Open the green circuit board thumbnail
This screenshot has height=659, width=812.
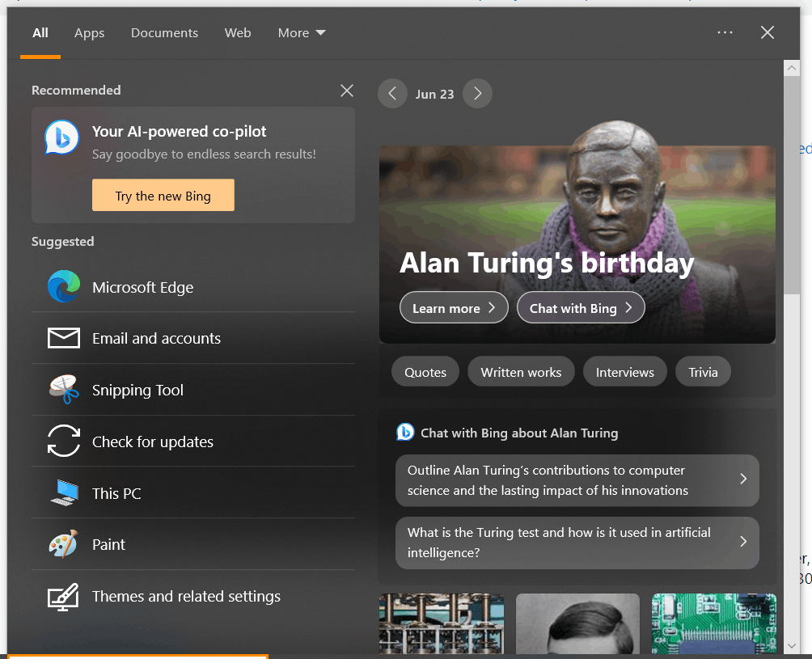714,623
